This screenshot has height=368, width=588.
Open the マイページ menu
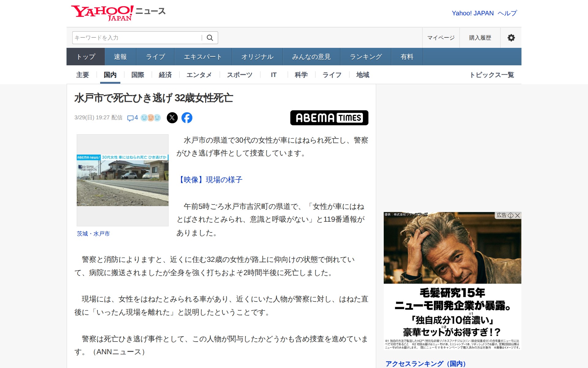click(440, 37)
